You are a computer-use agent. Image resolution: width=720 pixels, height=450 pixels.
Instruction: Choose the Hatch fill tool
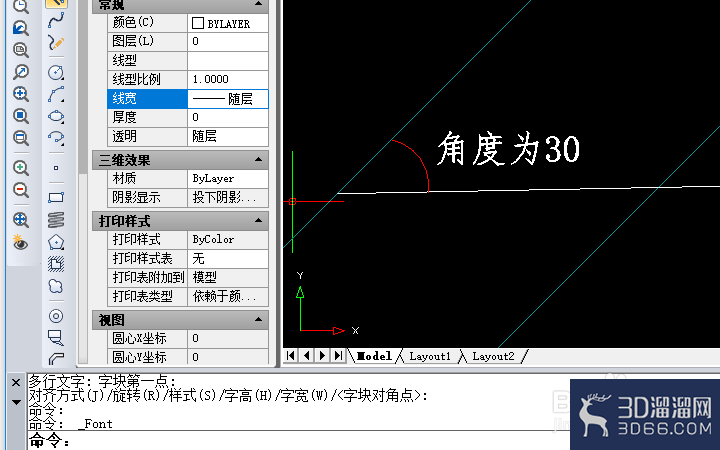coord(56,264)
